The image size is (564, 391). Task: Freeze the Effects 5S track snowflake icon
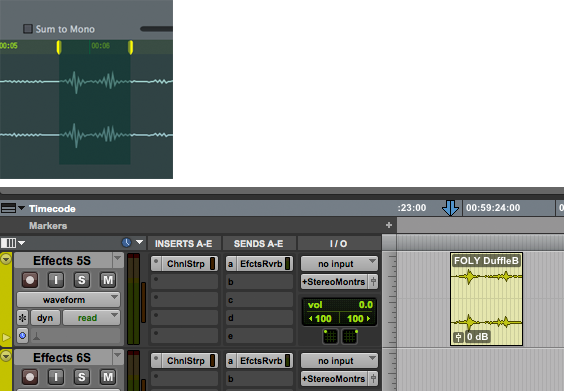tap(22, 318)
